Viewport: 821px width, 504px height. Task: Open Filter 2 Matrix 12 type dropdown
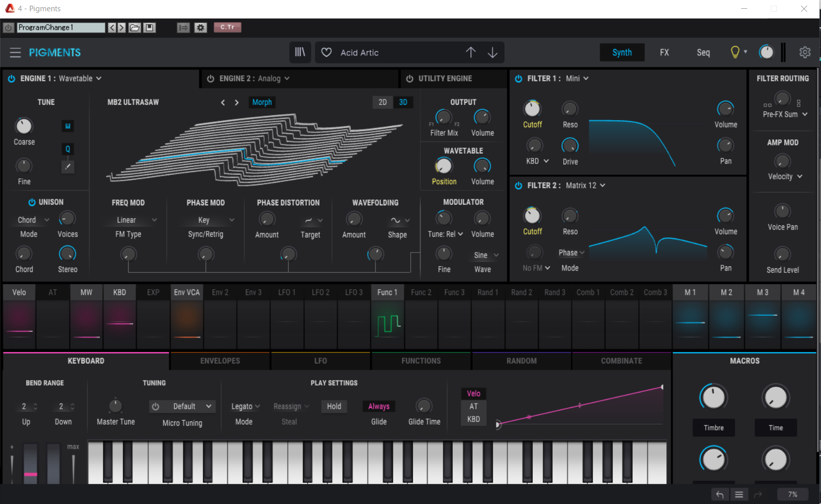pos(585,185)
